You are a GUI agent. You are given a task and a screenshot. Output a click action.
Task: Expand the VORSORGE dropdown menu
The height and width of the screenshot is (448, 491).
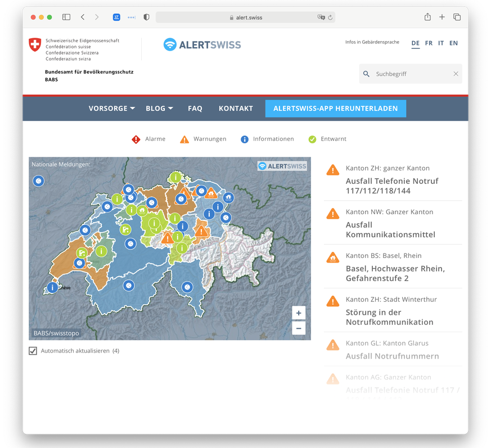pyautogui.click(x=111, y=108)
